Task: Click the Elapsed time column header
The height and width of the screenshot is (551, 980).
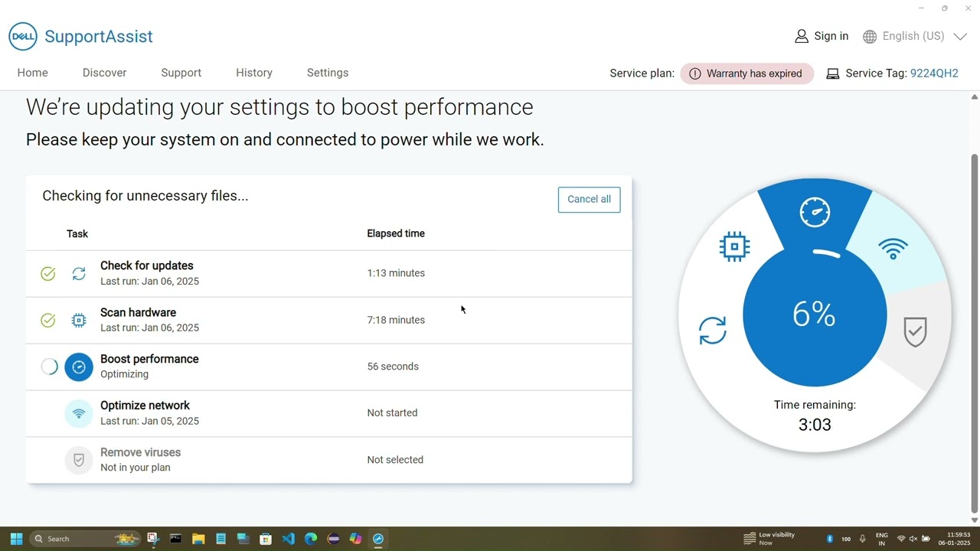Action: click(x=396, y=233)
